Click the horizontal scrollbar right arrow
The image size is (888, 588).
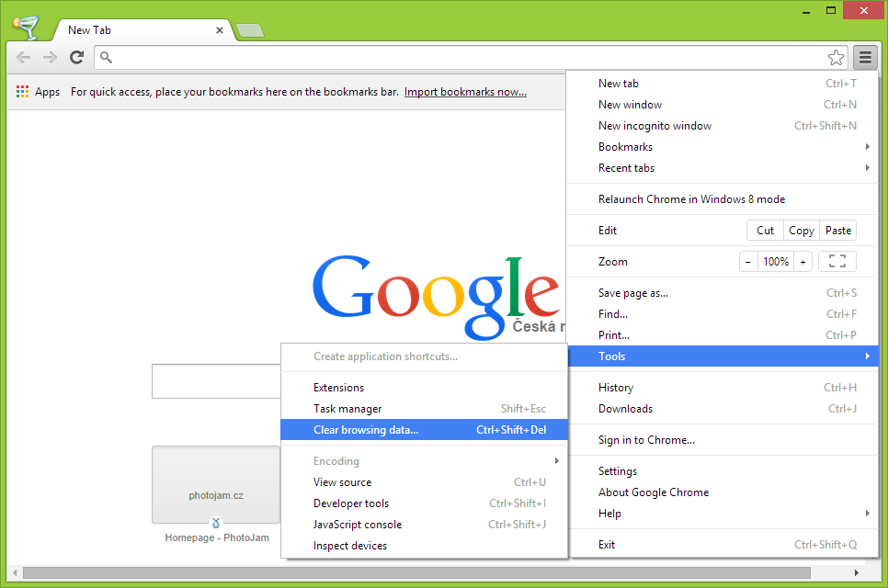coord(857,572)
